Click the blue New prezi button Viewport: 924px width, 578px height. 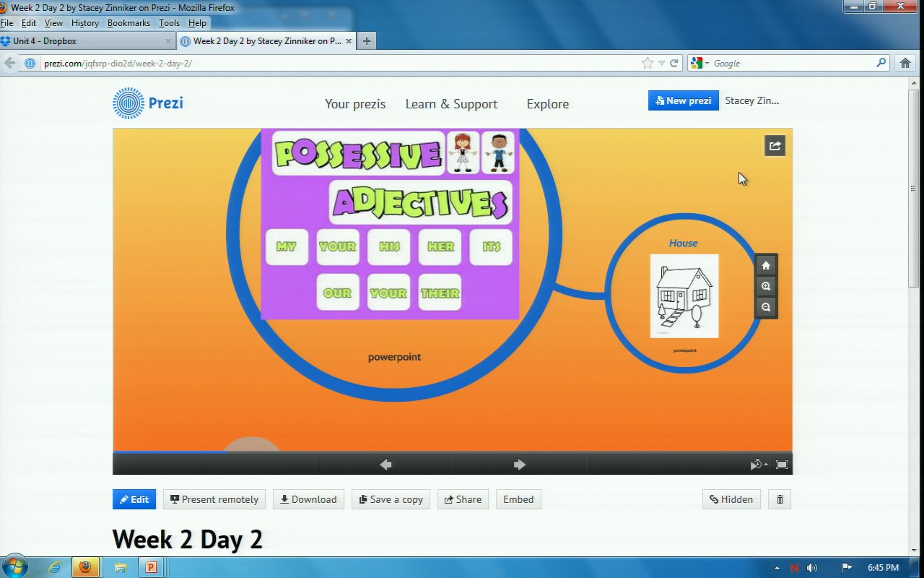(683, 100)
